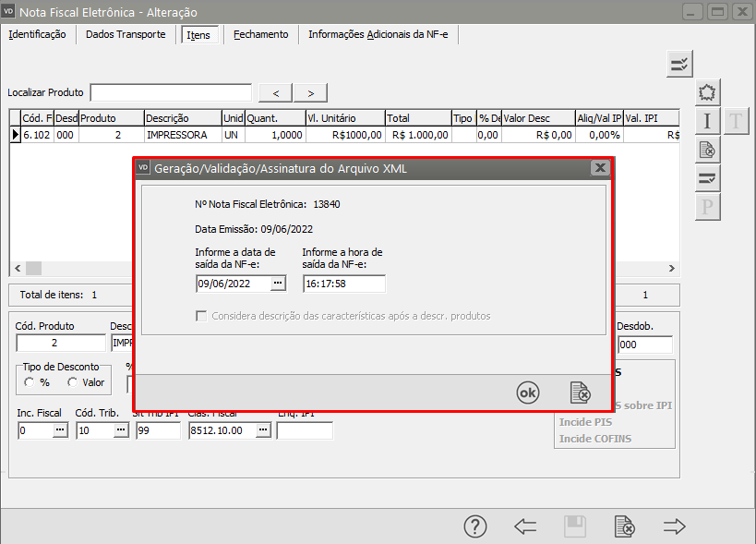Viewport: 756px width, 544px height.
Task: Open the date picker beside 09/06/2022
Action: [x=278, y=284]
